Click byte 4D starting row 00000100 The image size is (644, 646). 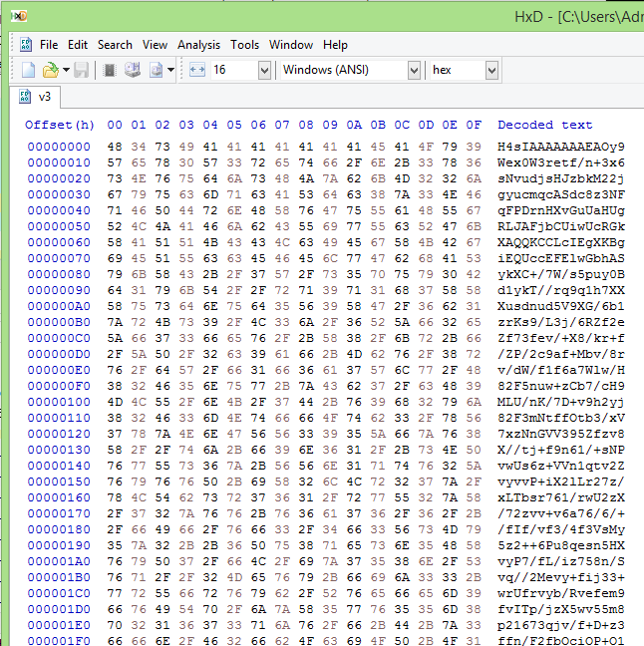tap(115, 402)
